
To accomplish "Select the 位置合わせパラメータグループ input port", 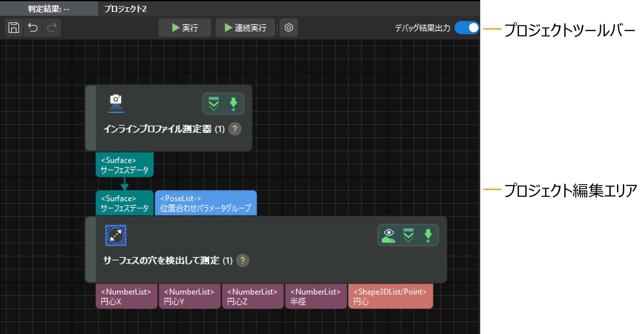I will pyautogui.click(x=206, y=203).
